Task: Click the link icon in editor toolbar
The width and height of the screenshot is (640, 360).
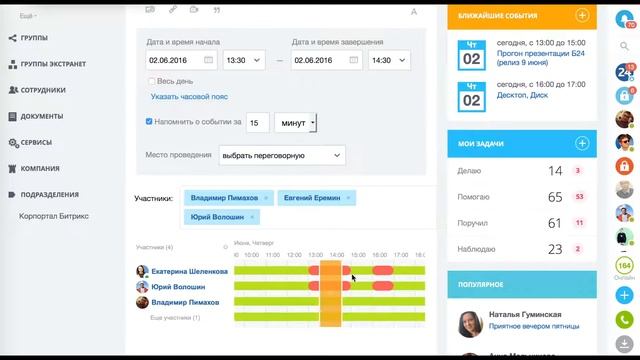Action: 173,10
